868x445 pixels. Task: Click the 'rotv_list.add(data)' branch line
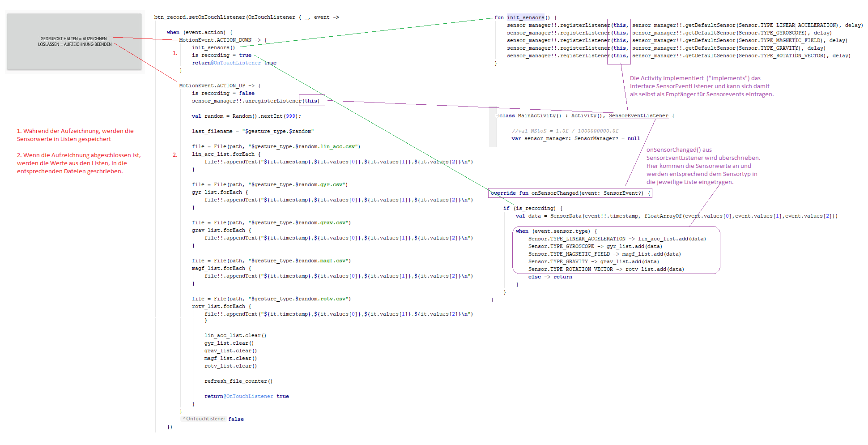(x=606, y=270)
